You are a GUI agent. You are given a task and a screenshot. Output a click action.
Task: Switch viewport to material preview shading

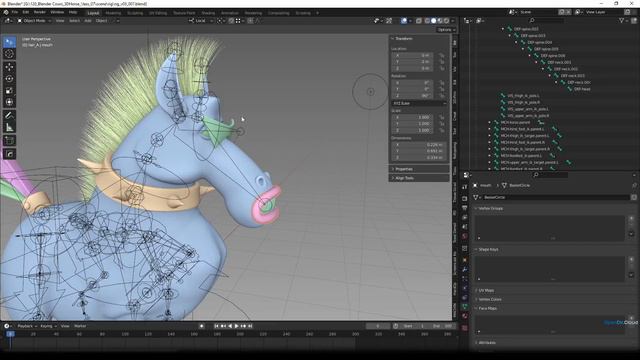tap(440, 21)
